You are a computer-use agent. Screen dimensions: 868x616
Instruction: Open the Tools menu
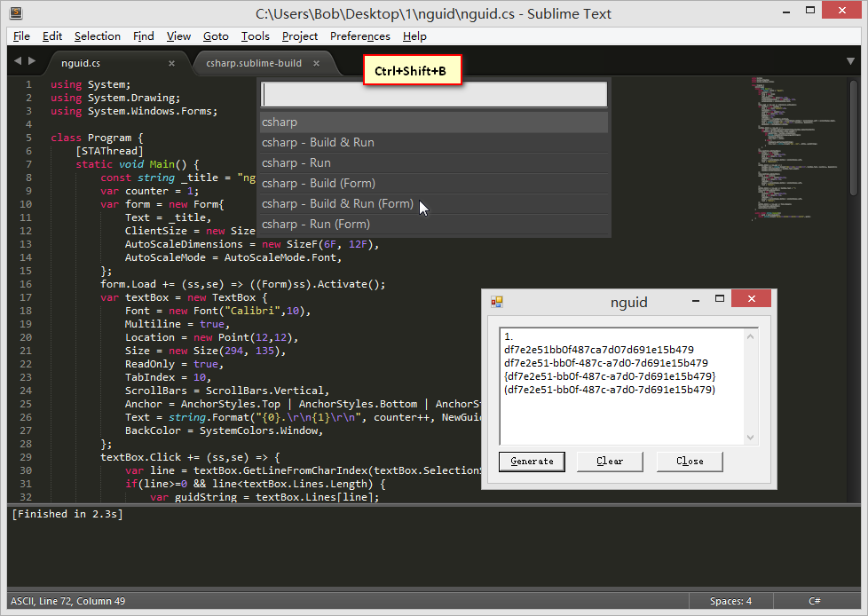pyautogui.click(x=256, y=36)
